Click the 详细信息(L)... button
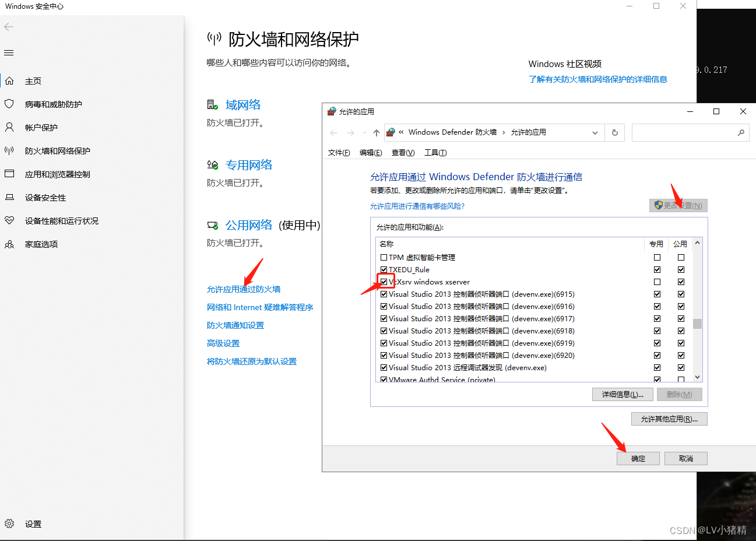Screen dimensions: 756x541 coord(622,395)
